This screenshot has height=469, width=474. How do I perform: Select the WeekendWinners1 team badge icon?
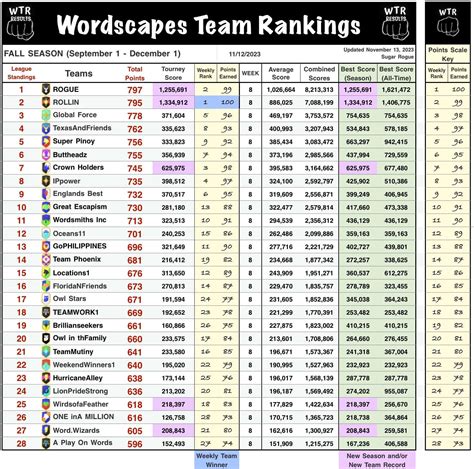coord(46,365)
